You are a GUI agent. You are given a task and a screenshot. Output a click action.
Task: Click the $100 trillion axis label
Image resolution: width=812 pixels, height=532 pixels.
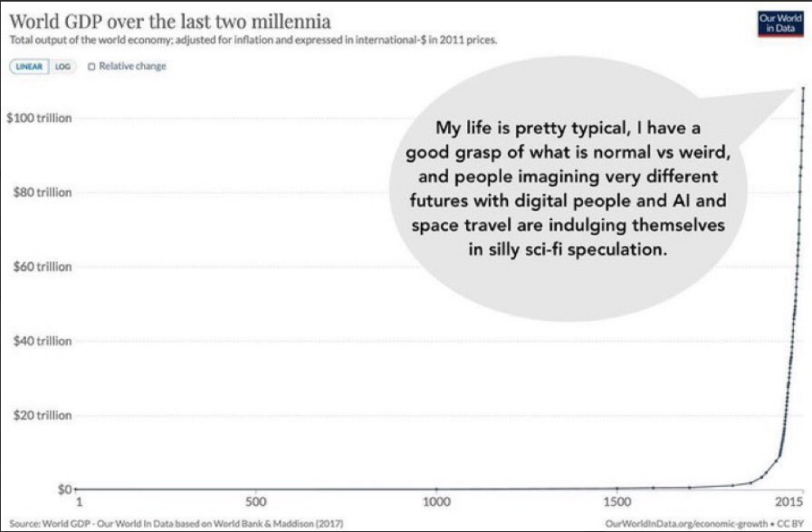39,118
